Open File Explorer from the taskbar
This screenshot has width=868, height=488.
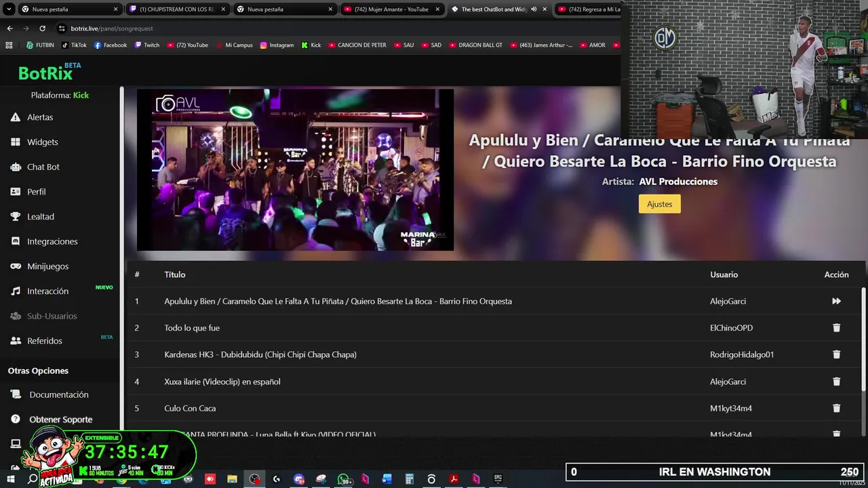point(232,479)
